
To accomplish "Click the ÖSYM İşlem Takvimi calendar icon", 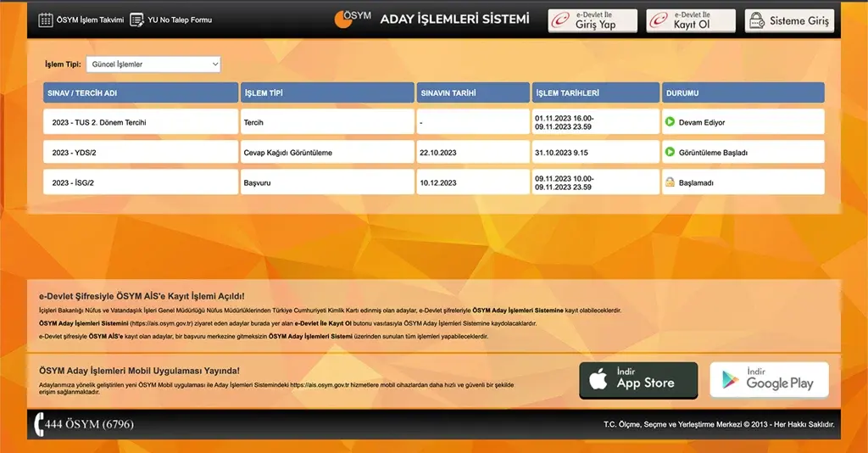I will 46,20.
